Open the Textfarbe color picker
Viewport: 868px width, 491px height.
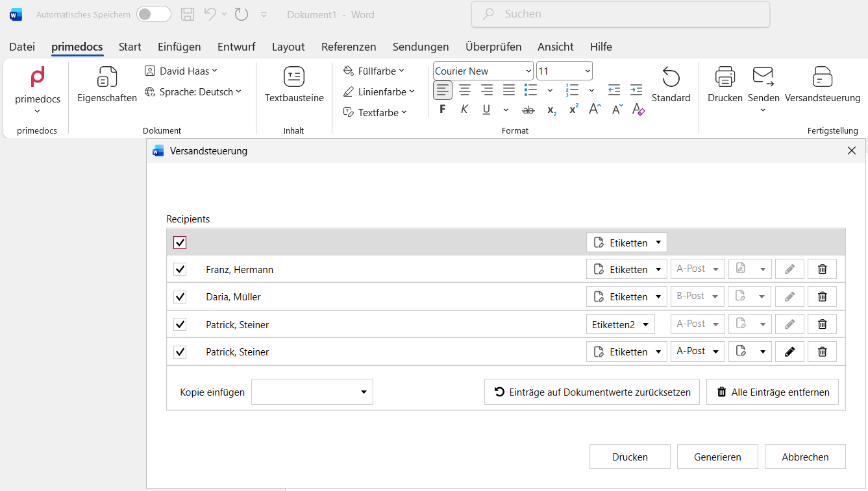pyautogui.click(x=375, y=112)
